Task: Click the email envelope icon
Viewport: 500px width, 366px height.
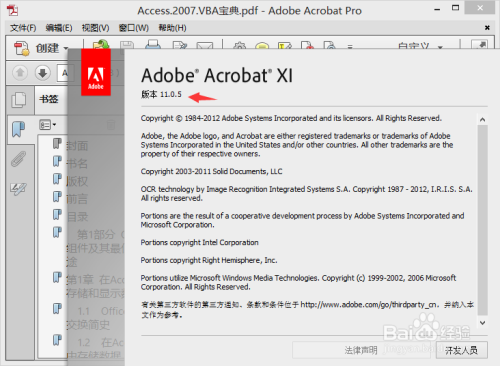Action: tap(205, 45)
